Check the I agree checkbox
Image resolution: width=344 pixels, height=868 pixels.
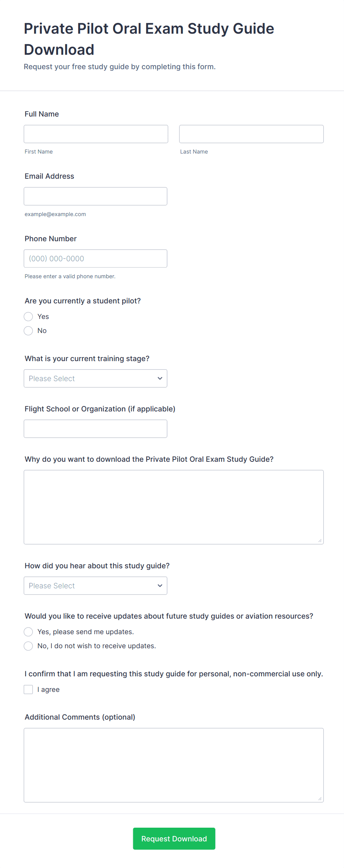(x=28, y=690)
